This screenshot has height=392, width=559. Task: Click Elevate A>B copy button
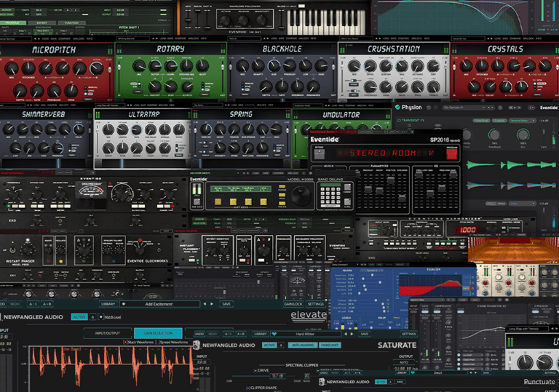click(x=47, y=304)
